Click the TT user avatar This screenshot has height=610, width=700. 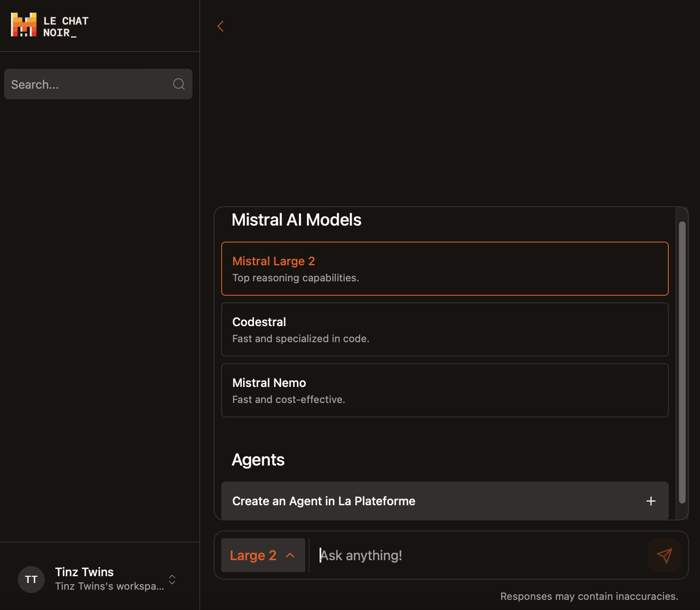pyautogui.click(x=31, y=579)
